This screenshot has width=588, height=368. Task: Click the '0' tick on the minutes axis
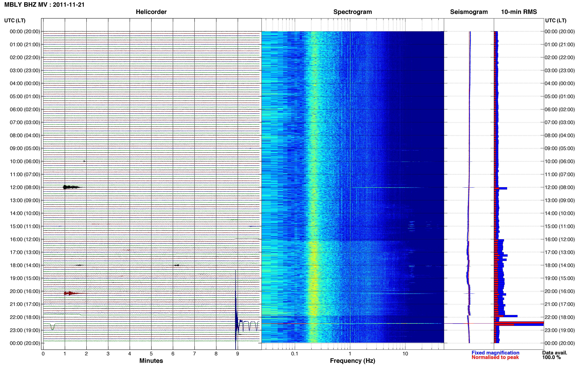point(43,354)
